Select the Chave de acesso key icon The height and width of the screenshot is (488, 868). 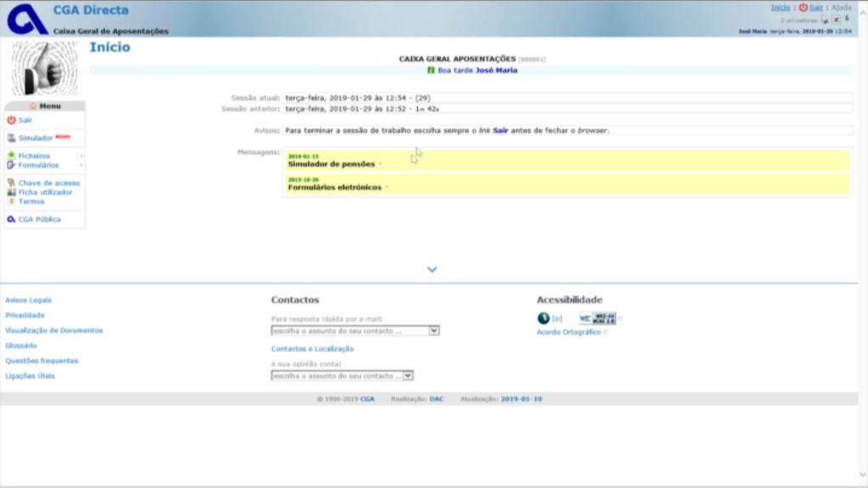pos(10,182)
